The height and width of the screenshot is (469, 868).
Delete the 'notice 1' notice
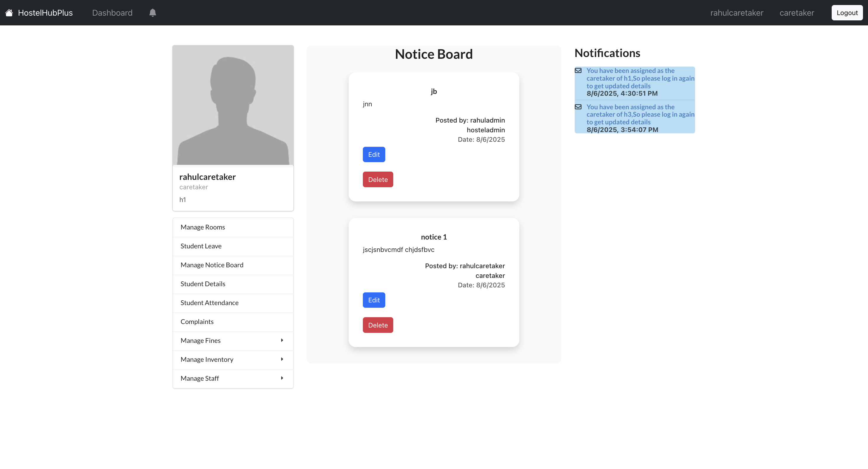[x=378, y=325]
